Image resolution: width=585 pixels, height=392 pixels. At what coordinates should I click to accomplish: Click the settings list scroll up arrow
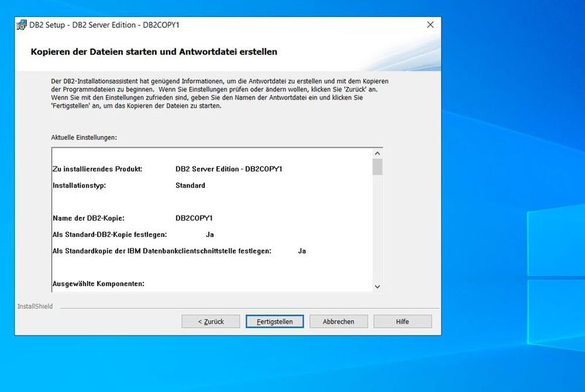377,154
